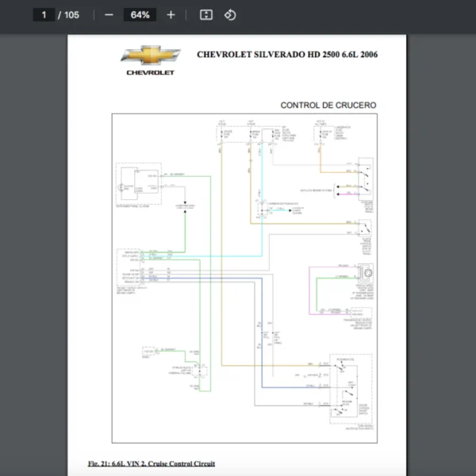The height and width of the screenshot is (476, 476).
Task: Click the stop lamp switch at upper right
Action: (364, 178)
